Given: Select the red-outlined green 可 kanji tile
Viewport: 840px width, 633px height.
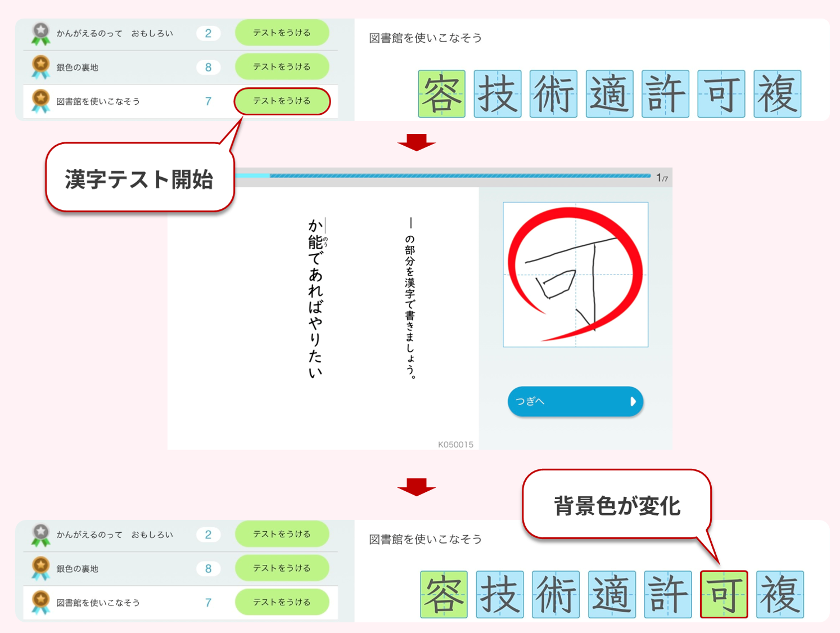Looking at the screenshot, I should point(724,594).
